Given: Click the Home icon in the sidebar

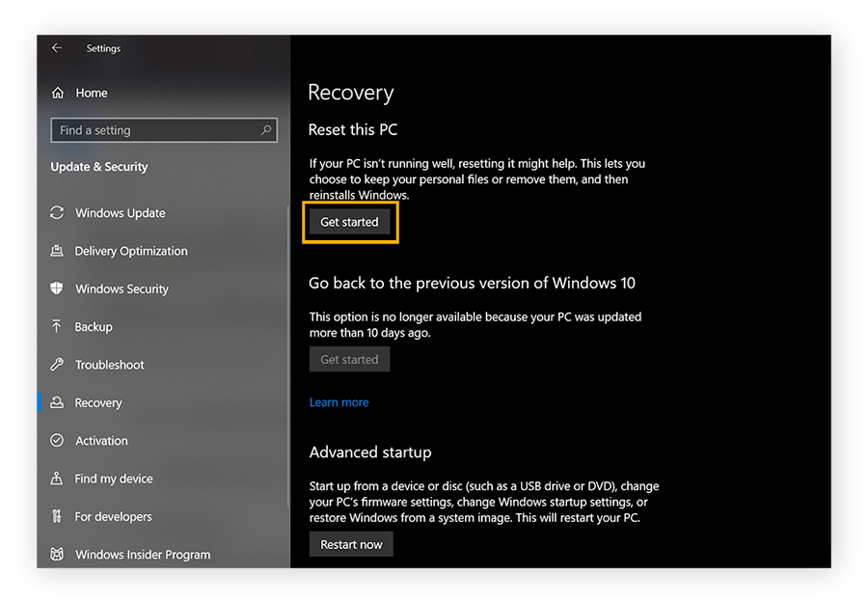Looking at the screenshot, I should point(57,93).
